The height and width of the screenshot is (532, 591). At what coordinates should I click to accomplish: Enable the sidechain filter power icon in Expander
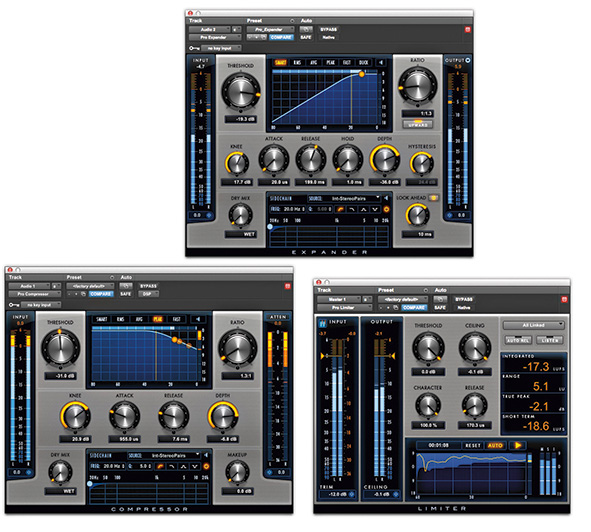[386, 209]
